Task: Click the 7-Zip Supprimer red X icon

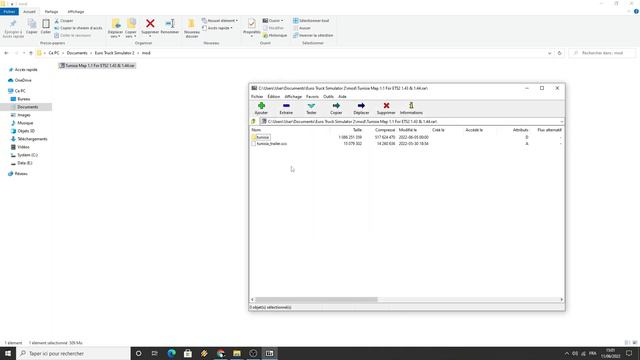Action: point(386,106)
